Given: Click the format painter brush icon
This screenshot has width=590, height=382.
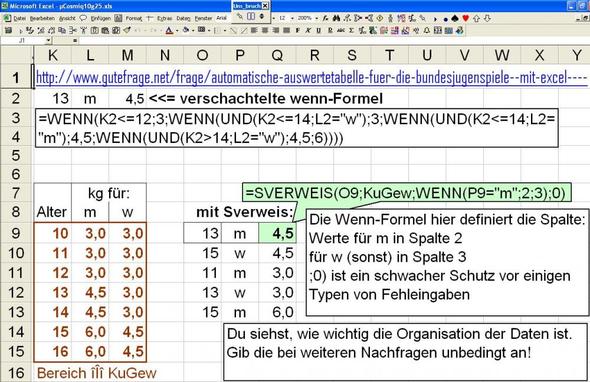Looking at the screenshot, I should pyautogui.click(x=127, y=30).
